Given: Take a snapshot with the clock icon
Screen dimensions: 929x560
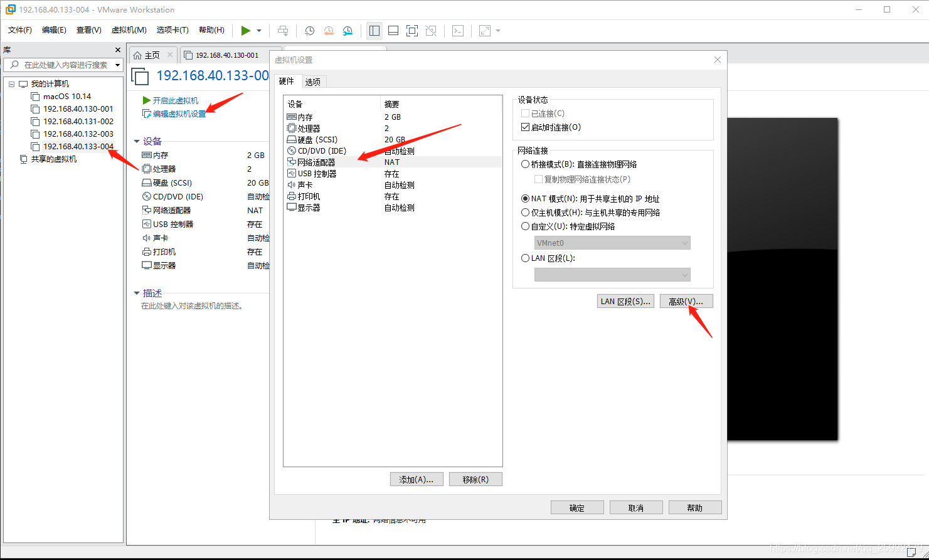Looking at the screenshot, I should [310, 31].
